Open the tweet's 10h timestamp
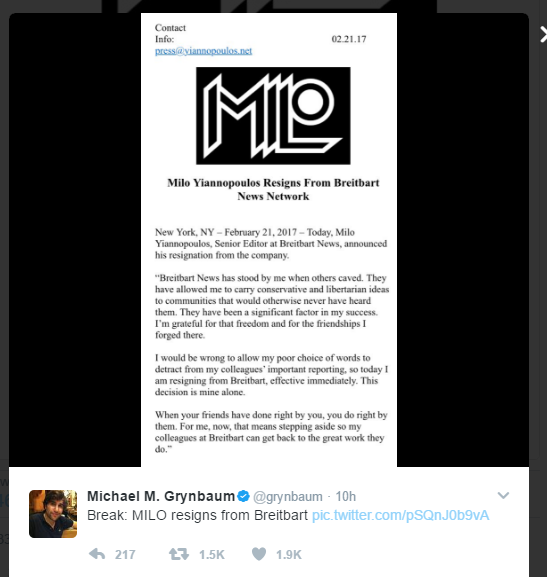This screenshot has height=577, width=547. 346,496
